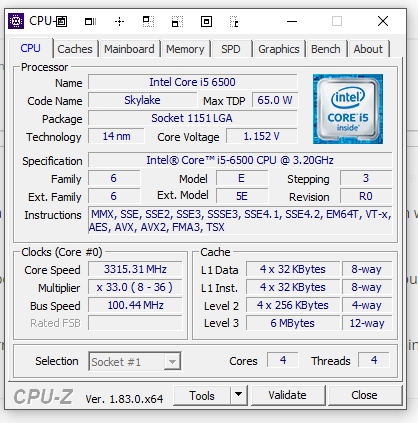Viewport: 418px width, 423px height.
Task: Expand the Tools dropdown arrow
Action: [238, 395]
